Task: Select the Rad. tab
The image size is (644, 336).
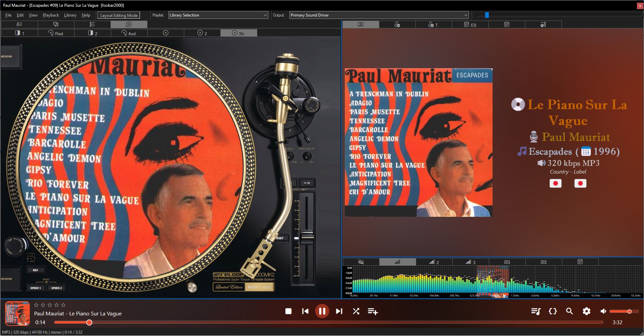Action: tap(56, 33)
